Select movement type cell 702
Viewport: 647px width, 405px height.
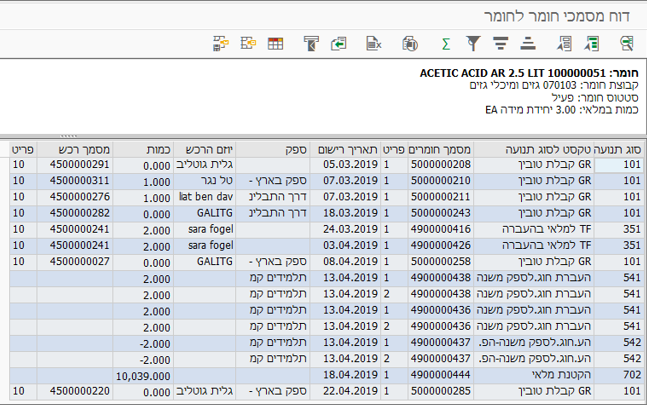coord(618,375)
